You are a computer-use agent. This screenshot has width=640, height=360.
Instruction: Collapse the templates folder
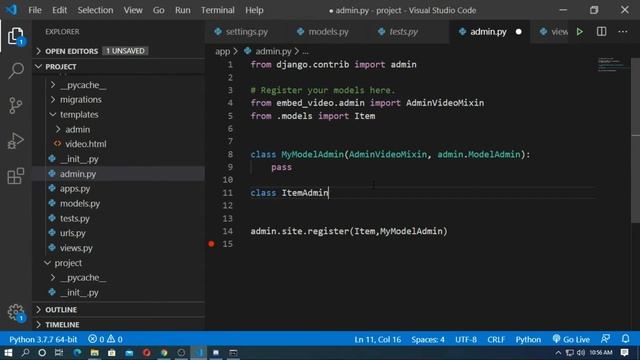79,115
